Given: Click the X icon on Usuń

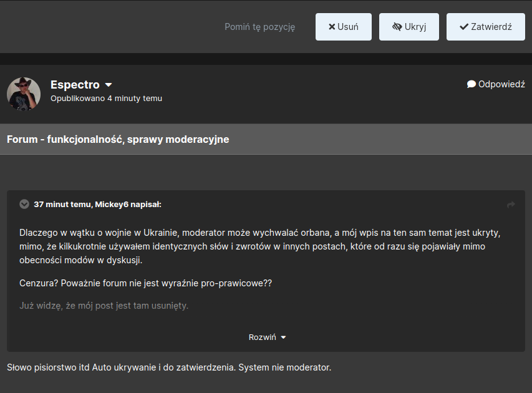Looking at the screenshot, I should 332,27.
